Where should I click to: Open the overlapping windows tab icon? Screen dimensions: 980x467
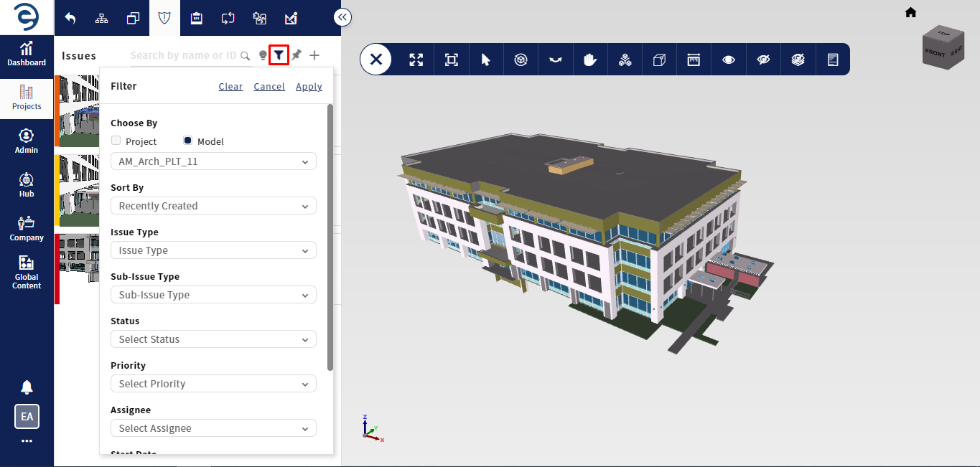pos(134,18)
